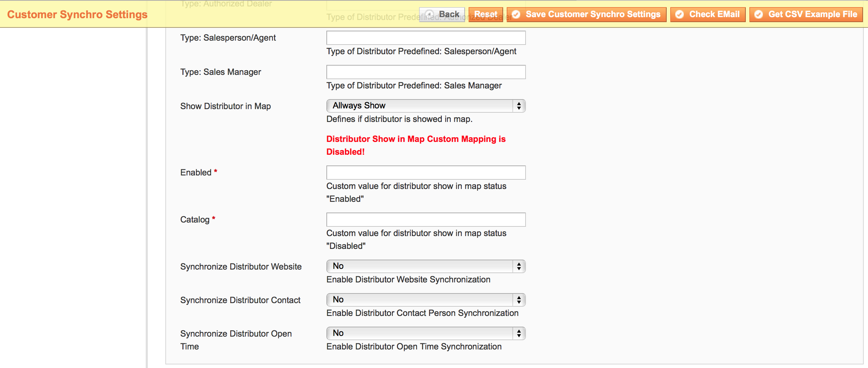
Task: Click the 'Type: Salesperson/Agent' label
Action: click(x=228, y=38)
